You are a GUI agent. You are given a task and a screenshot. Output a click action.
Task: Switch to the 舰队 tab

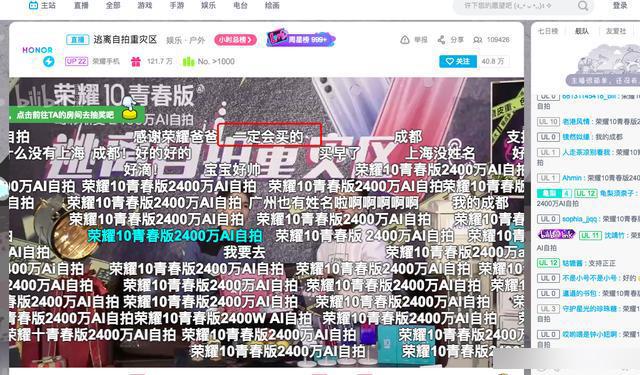point(582,31)
